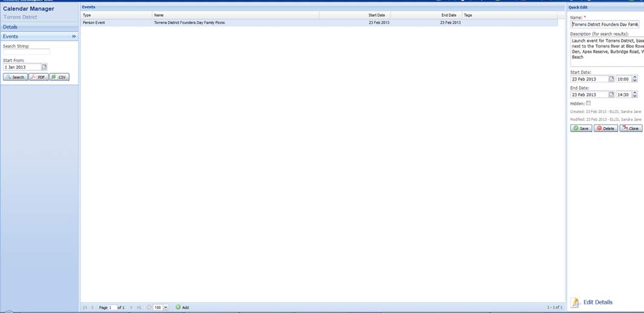Open the page size dropdown showing 100
This screenshot has height=313, width=644.
pos(166,308)
